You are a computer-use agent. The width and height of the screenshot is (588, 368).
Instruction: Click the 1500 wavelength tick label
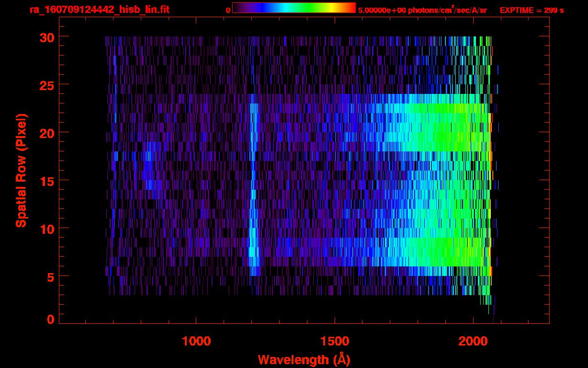click(x=334, y=341)
